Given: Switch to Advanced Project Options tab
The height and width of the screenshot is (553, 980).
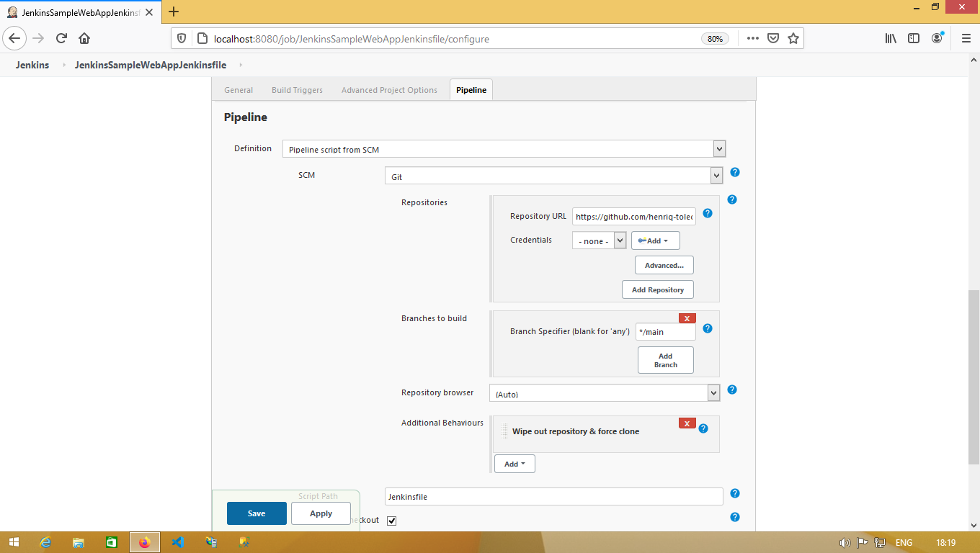Looking at the screenshot, I should 389,90.
